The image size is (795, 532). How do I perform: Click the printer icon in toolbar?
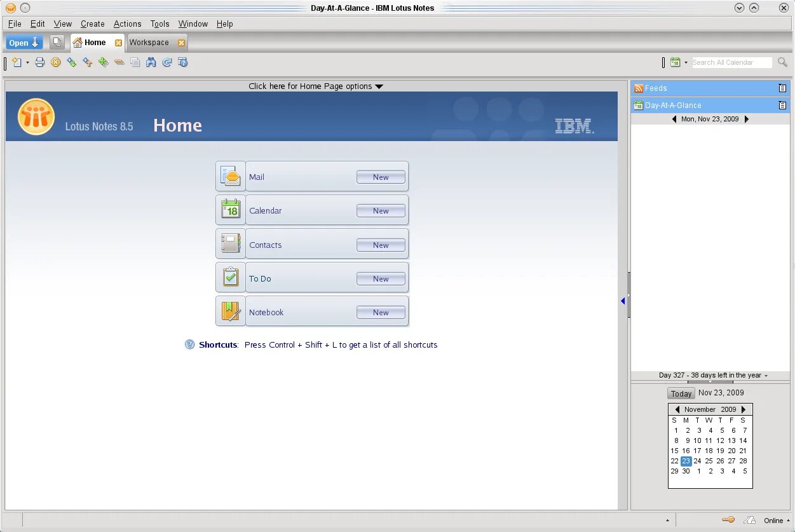click(39, 62)
